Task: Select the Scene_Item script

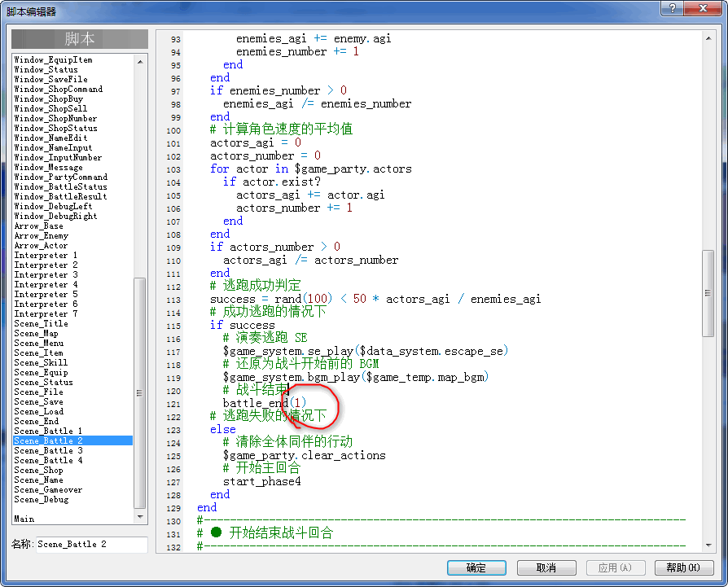Action: (x=38, y=353)
